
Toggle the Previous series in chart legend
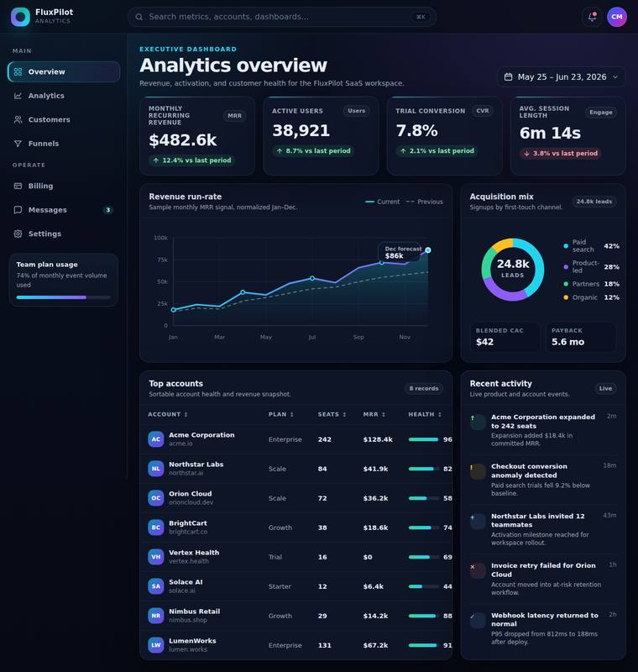424,202
